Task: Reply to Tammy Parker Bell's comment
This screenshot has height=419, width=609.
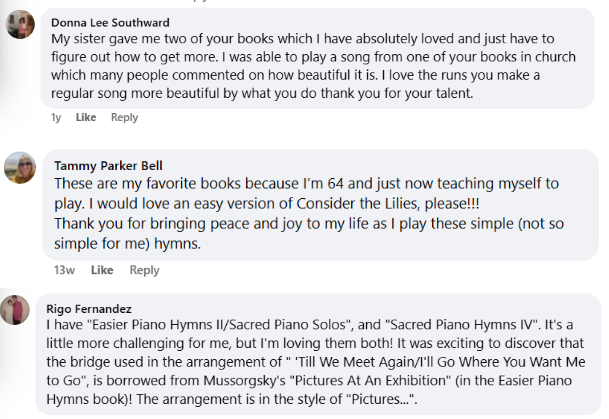Action: 144,270
